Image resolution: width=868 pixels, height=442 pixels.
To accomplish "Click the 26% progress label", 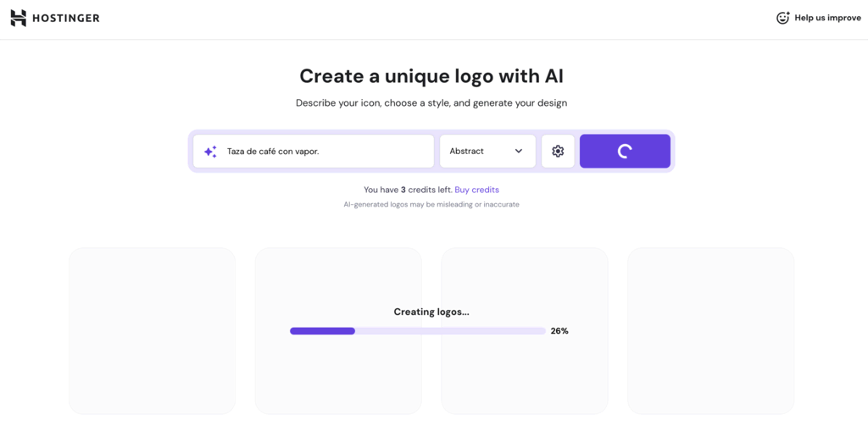I will (559, 331).
